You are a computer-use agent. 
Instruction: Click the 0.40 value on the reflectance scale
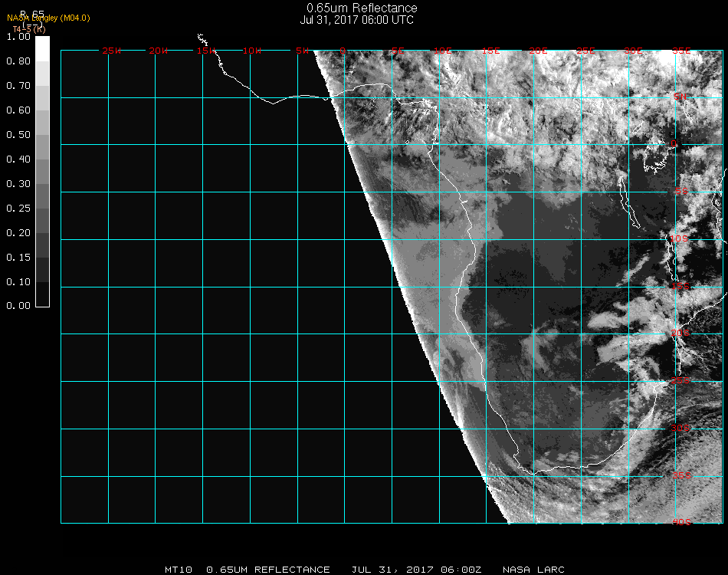click(18, 159)
